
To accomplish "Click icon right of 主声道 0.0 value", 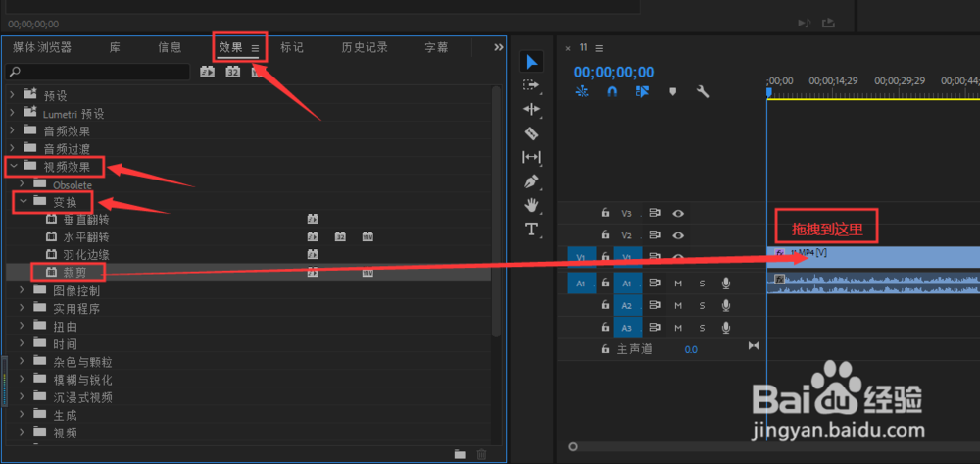I will pos(753,346).
